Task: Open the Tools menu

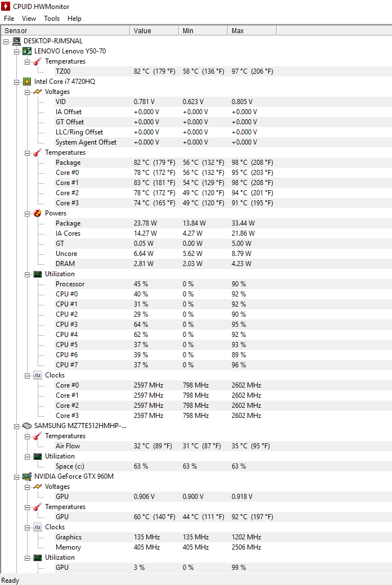Action: coord(52,18)
